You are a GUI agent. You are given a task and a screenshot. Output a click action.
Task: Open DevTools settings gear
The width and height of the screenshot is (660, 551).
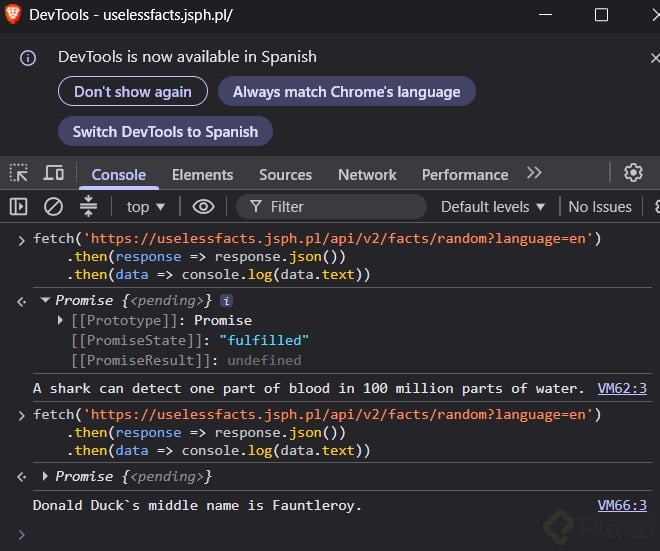(633, 173)
